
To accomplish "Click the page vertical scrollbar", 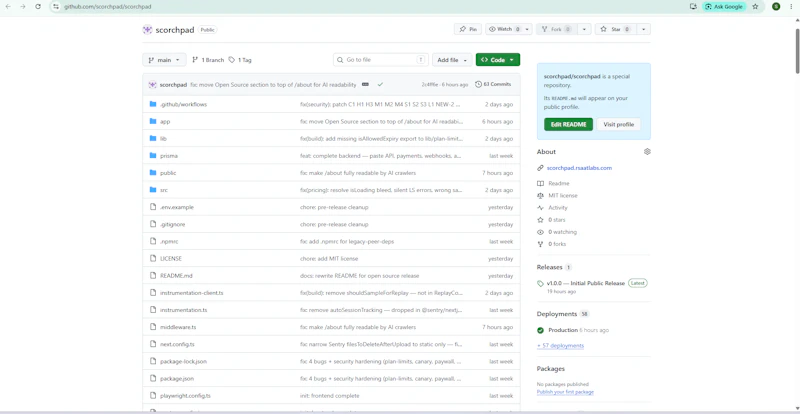I will click(797, 51).
